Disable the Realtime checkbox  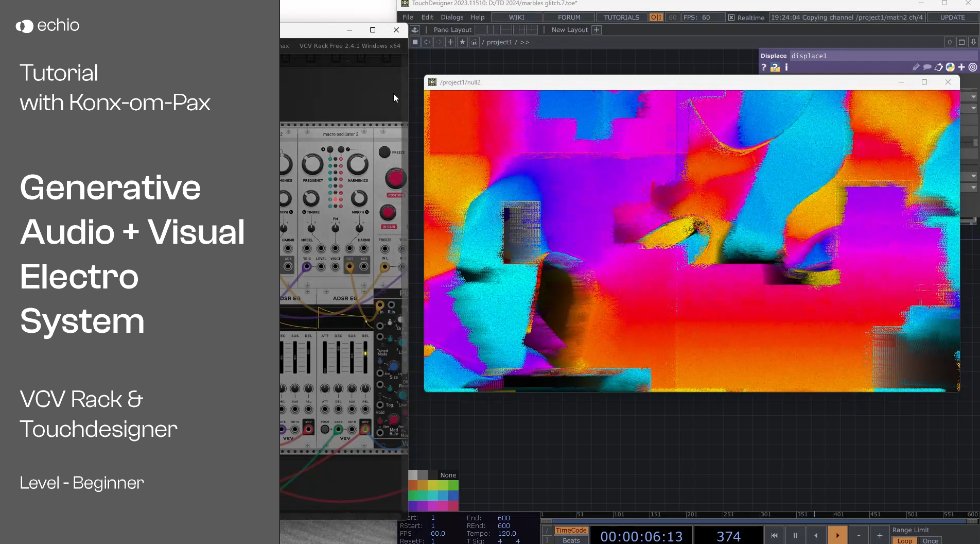[731, 17]
